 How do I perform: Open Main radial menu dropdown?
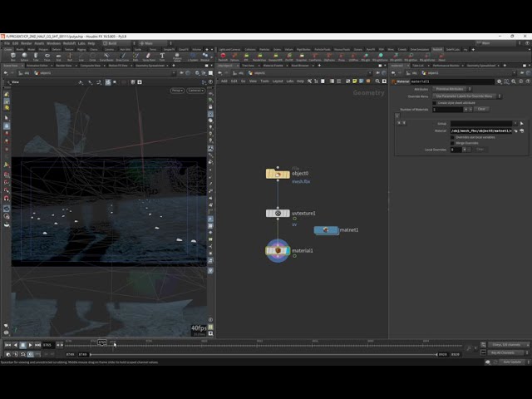tap(155, 43)
